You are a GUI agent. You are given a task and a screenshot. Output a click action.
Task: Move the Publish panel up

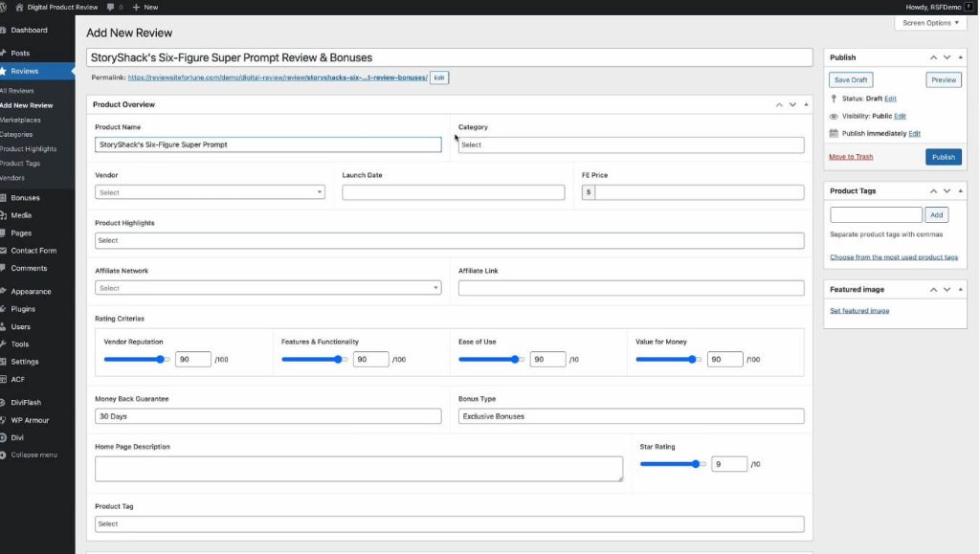[x=933, y=57]
